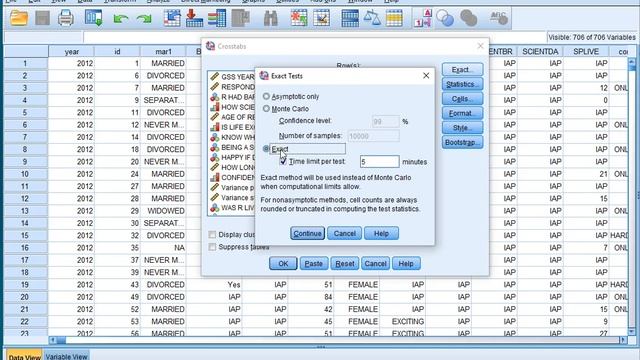This screenshot has width=640, height=360.
Task: Select row number 19 header
Action: tap(25, 284)
